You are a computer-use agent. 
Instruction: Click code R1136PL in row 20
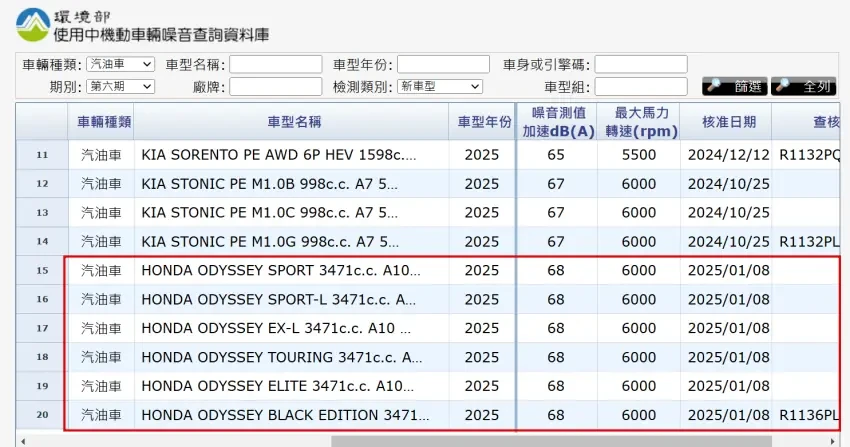[x=809, y=415]
